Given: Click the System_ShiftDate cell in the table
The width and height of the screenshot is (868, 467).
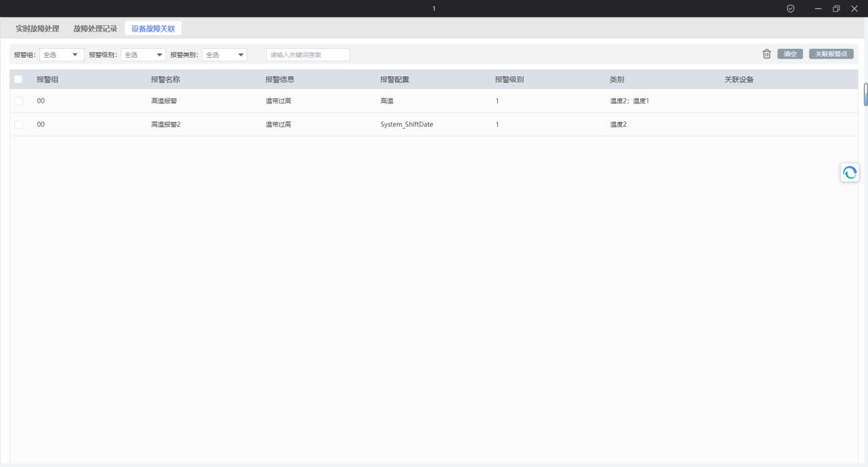Looking at the screenshot, I should tap(406, 125).
